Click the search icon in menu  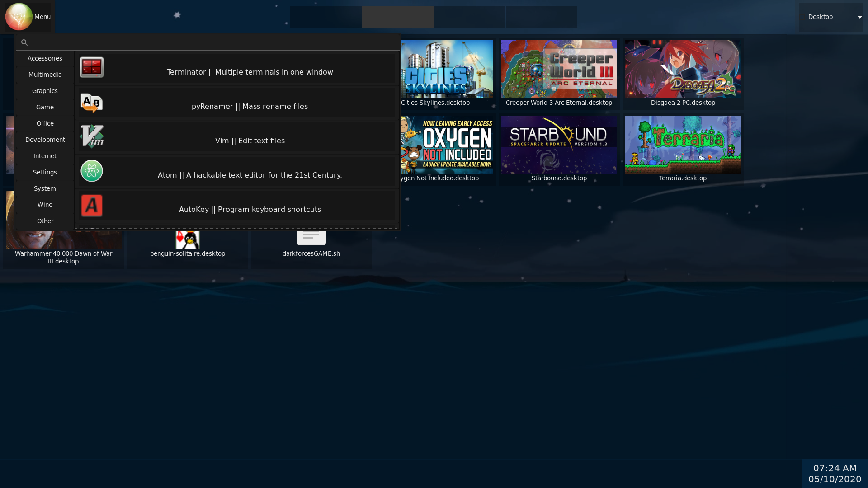click(x=24, y=42)
